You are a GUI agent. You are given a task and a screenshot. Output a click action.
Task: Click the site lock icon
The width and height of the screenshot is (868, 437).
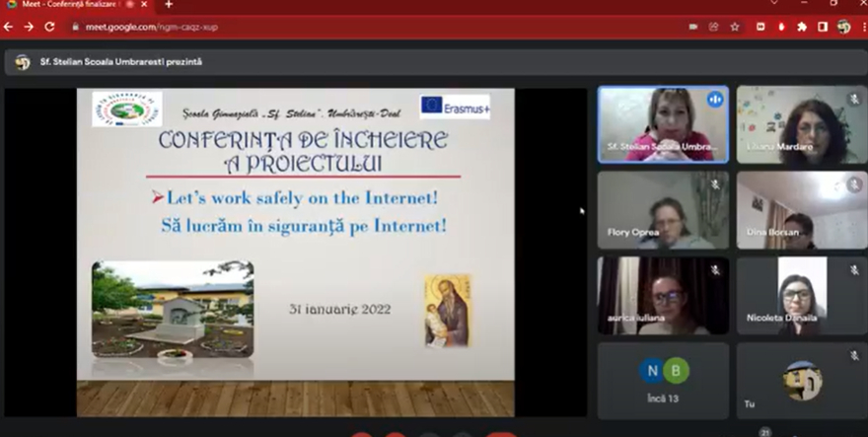point(75,27)
